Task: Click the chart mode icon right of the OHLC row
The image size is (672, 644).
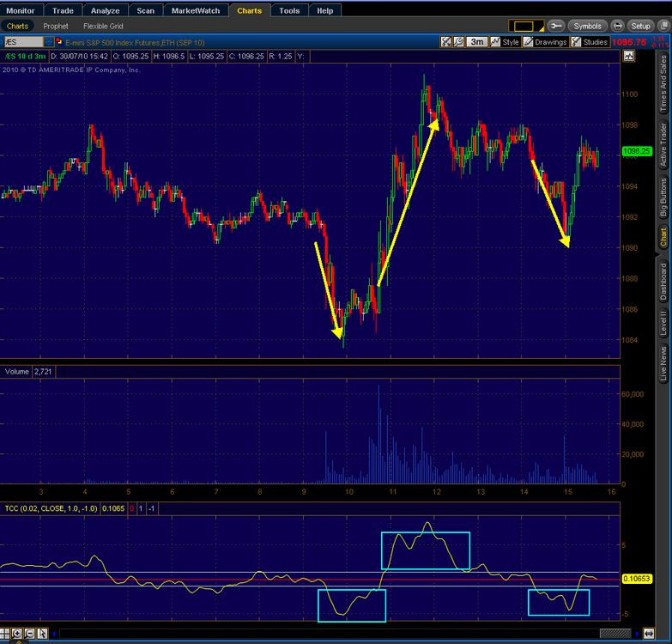Action: [x=629, y=56]
